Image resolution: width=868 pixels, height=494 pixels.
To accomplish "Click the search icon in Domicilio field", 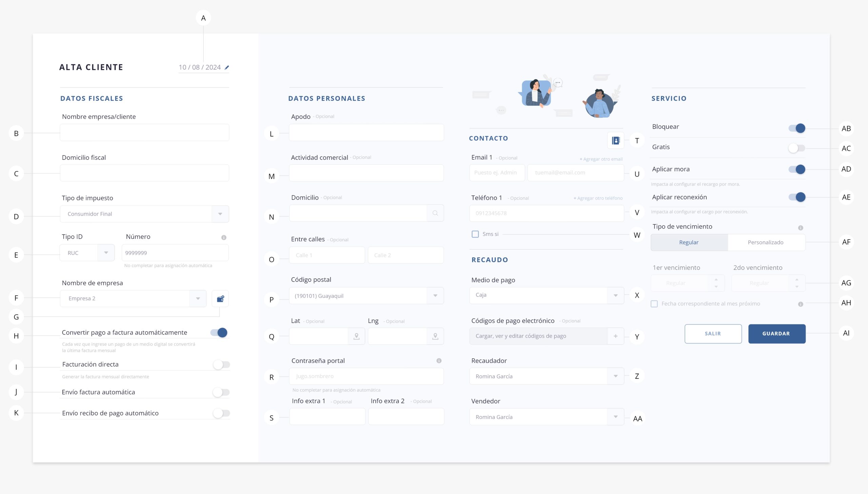I will (x=435, y=213).
